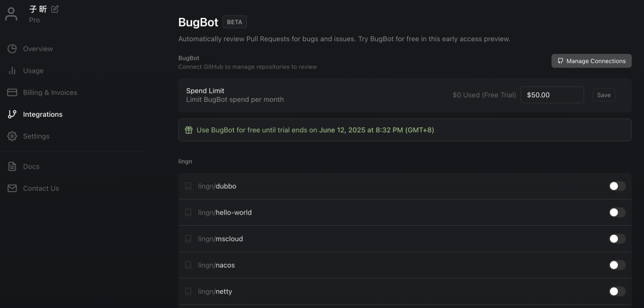Click the $50.00 spend limit field

pyautogui.click(x=552, y=95)
